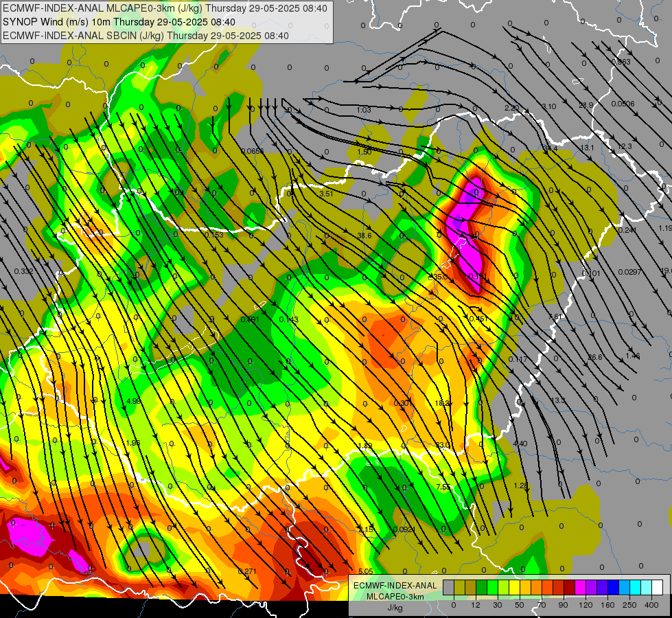The height and width of the screenshot is (618, 672).
Task: Click the legend text MLCAPE0-3km
Action: coord(395,597)
